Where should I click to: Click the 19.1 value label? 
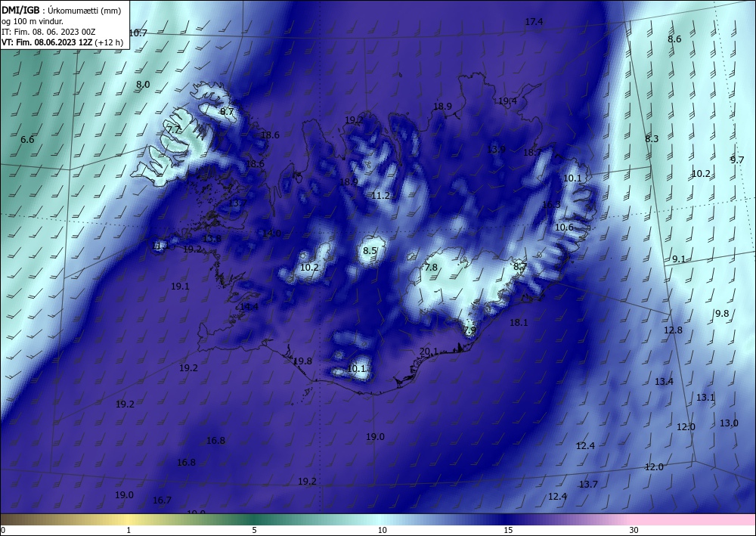(x=180, y=287)
